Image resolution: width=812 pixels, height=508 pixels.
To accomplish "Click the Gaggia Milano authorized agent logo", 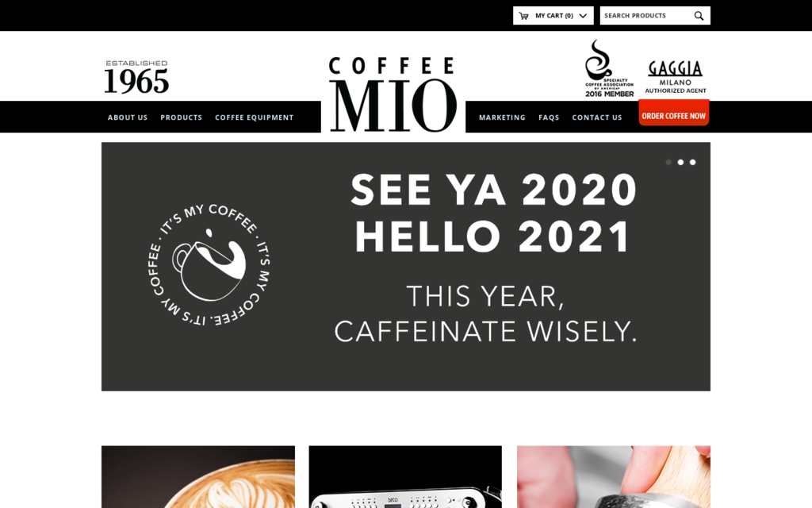I will pos(676,77).
